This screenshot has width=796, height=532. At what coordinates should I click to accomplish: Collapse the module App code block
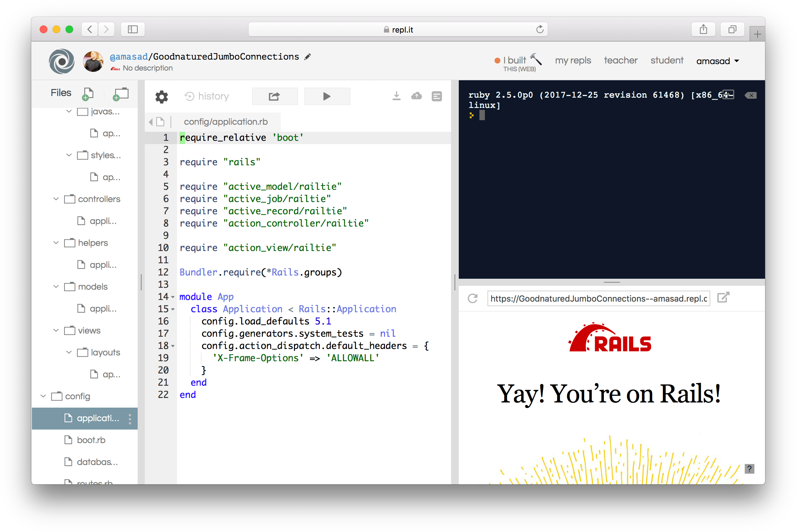[173, 296]
